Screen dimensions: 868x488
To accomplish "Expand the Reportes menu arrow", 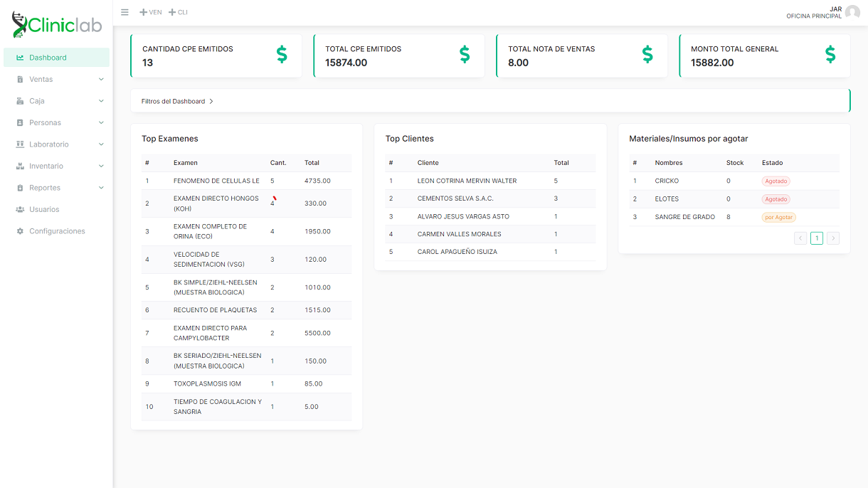I will (x=101, y=188).
